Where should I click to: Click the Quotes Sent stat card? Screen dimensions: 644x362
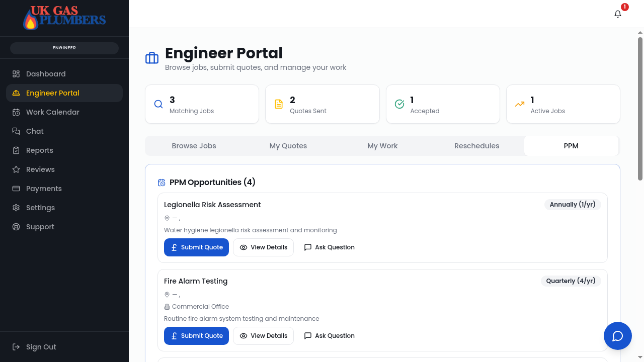(323, 104)
